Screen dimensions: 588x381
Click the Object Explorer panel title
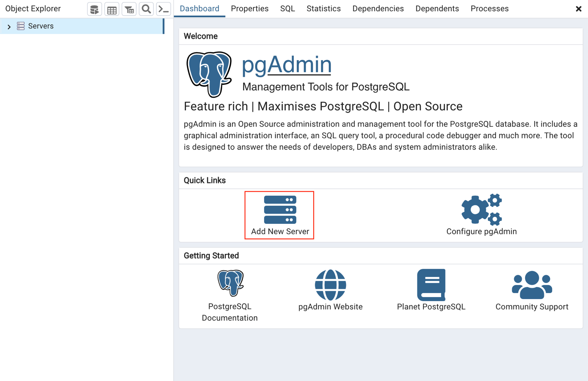[x=33, y=9]
